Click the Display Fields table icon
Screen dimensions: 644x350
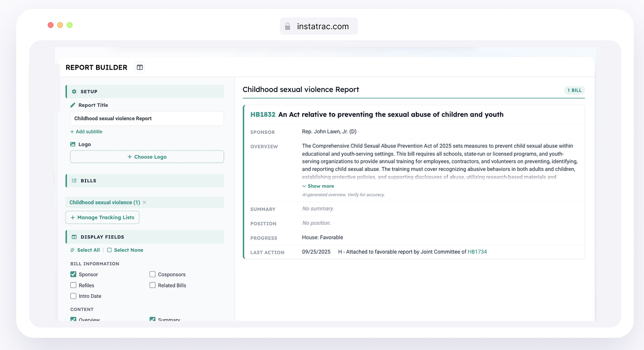74,237
